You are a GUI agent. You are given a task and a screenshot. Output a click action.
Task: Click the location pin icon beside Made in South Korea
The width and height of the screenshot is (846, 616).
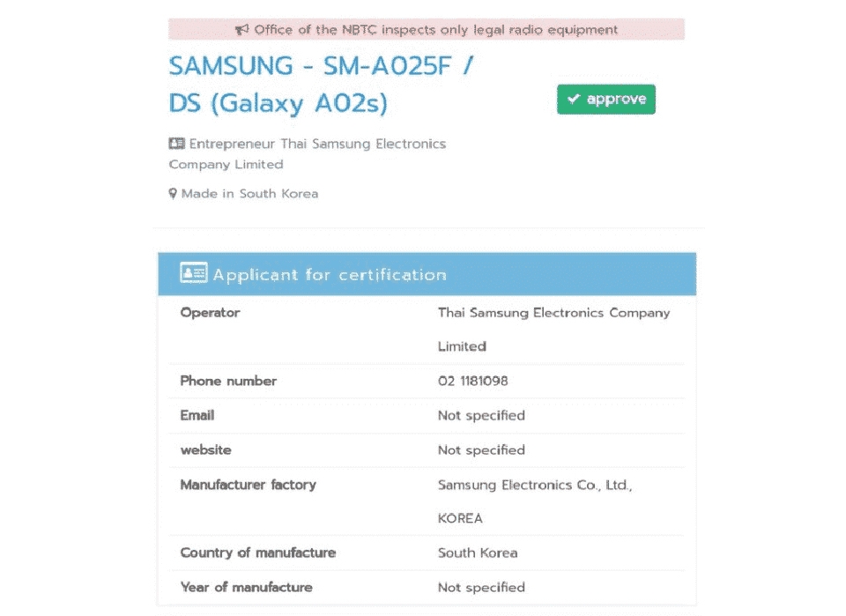click(173, 194)
